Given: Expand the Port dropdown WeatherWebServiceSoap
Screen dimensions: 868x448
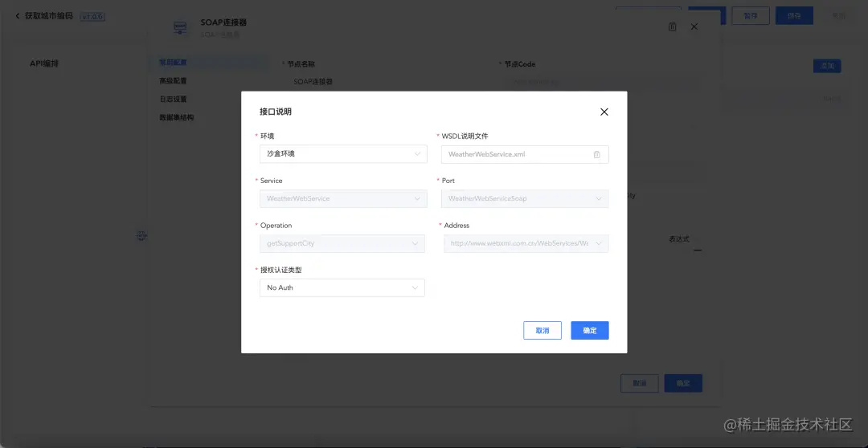Looking at the screenshot, I should pos(525,198).
